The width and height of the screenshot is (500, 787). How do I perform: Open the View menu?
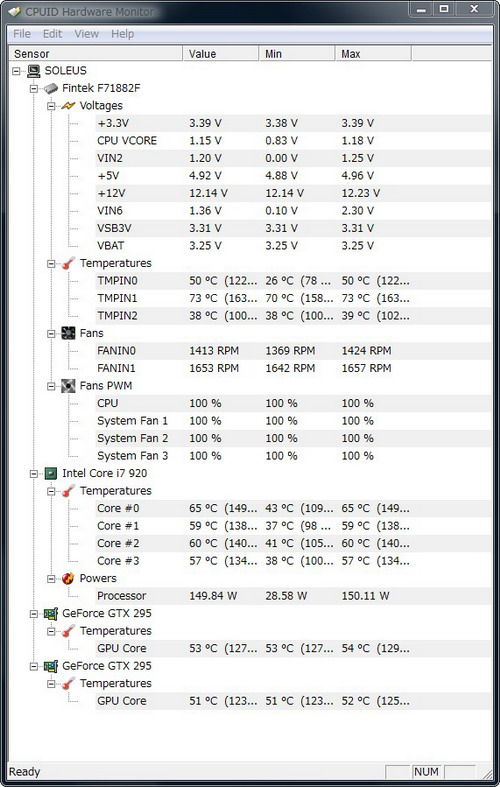86,34
